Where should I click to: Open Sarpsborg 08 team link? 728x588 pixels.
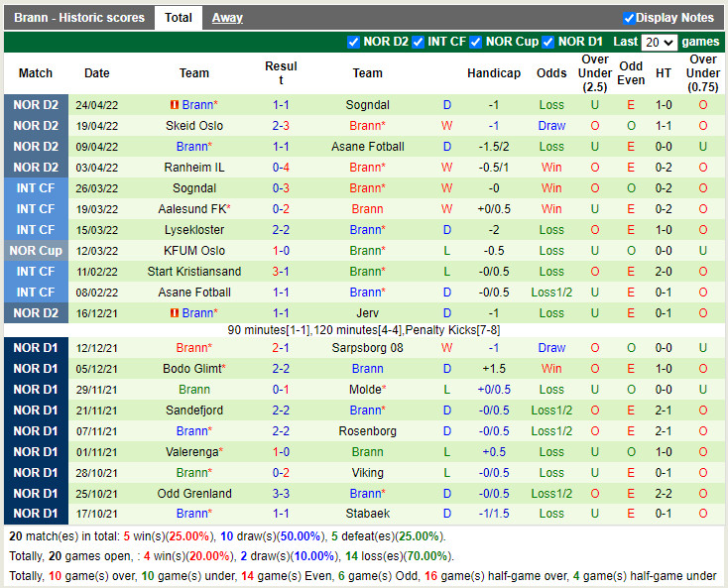(367, 348)
